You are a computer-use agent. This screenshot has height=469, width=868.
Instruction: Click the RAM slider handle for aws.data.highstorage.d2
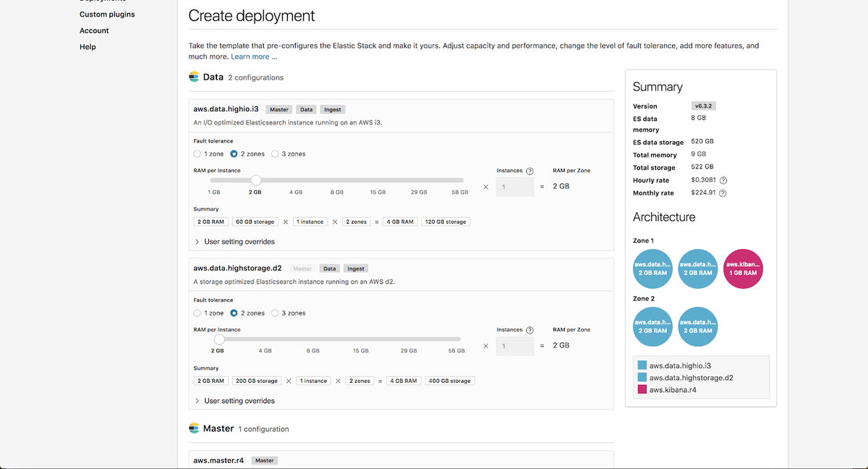219,339
